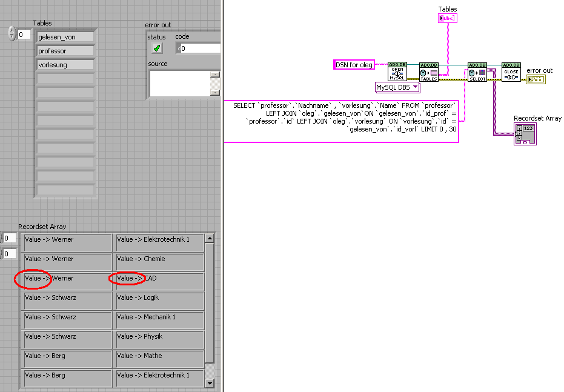The height and width of the screenshot is (392, 564).
Task: Click the Recordset Array front panel label
Action: tap(42, 227)
